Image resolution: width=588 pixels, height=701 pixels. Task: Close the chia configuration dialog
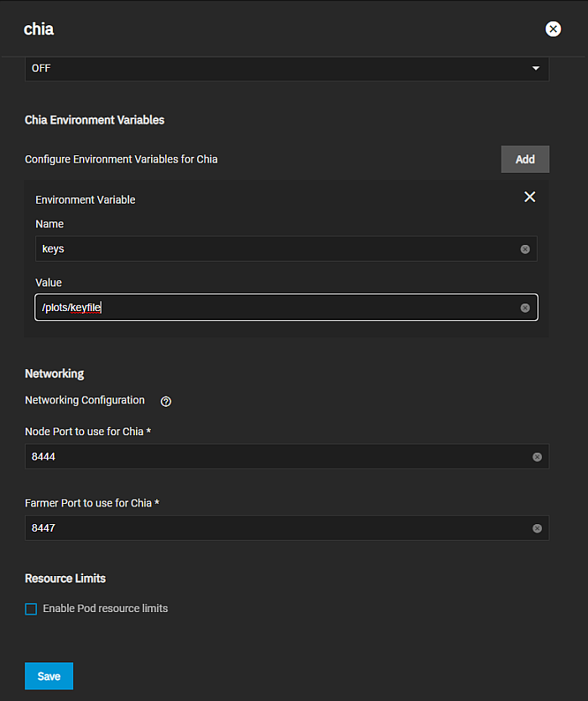[x=553, y=29]
